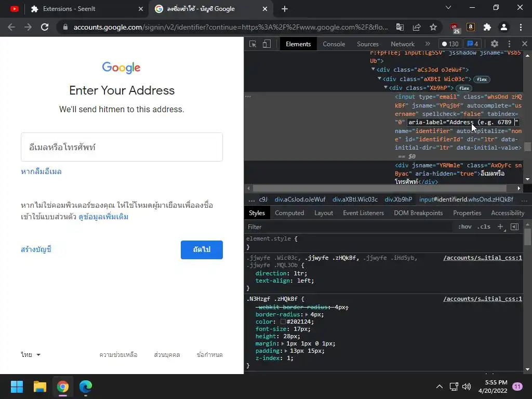
Task: Go back in browser history
Action: (11, 27)
